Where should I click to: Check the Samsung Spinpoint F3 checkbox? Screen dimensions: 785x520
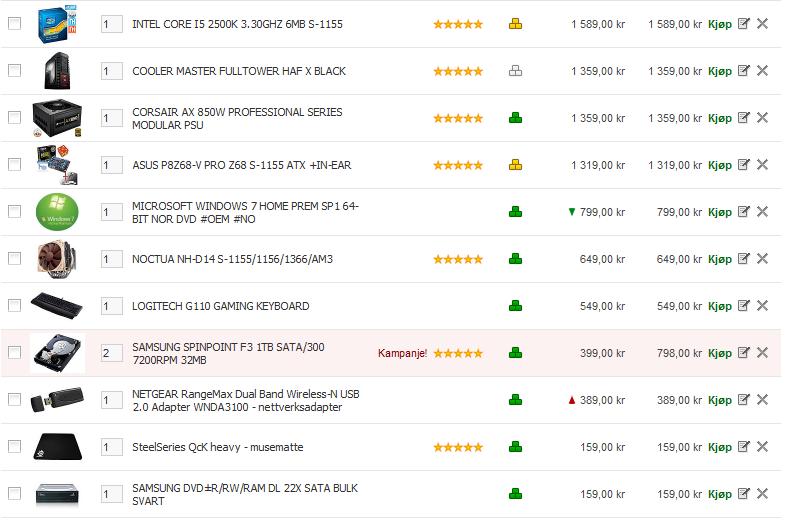pyautogui.click(x=15, y=353)
